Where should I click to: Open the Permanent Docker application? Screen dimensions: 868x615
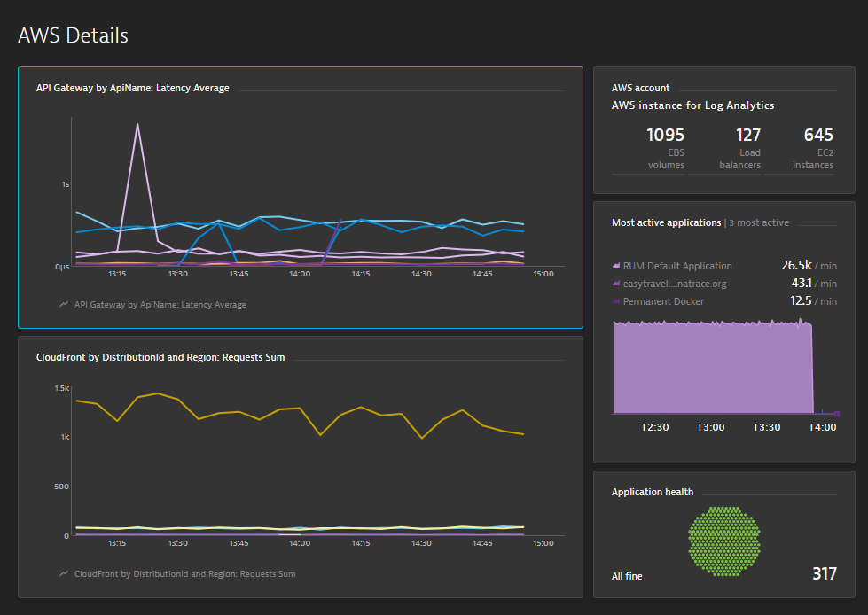(x=663, y=301)
